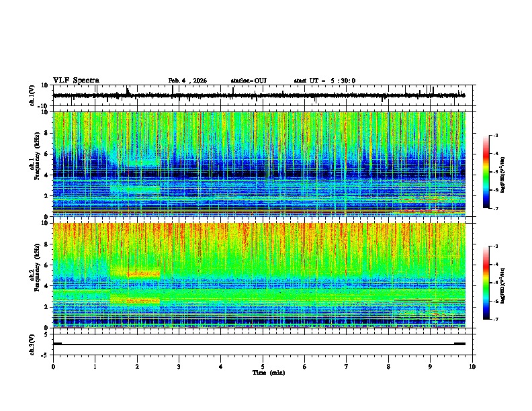Click inside the ch.1 spectrogram panel

click(259, 164)
